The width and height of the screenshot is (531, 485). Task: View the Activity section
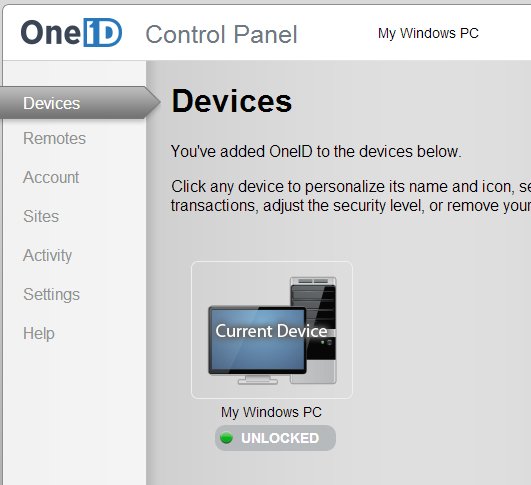click(47, 255)
